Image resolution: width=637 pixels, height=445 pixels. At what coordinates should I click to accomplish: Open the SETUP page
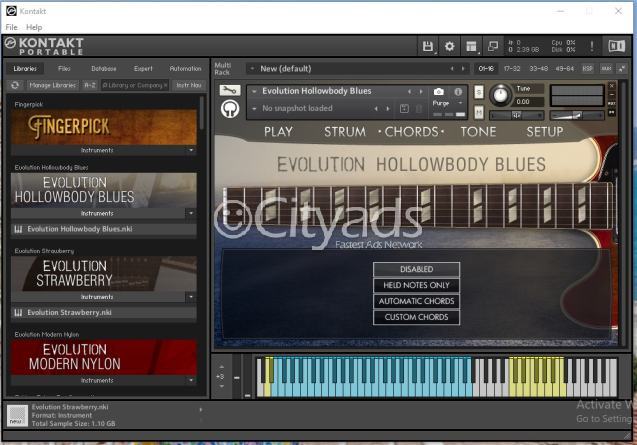pyautogui.click(x=545, y=132)
